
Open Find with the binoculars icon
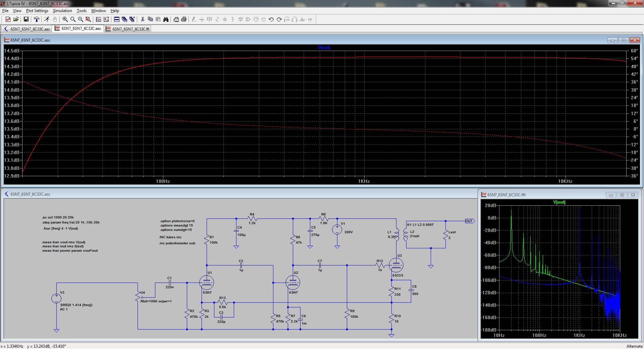pyautogui.click(x=166, y=19)
